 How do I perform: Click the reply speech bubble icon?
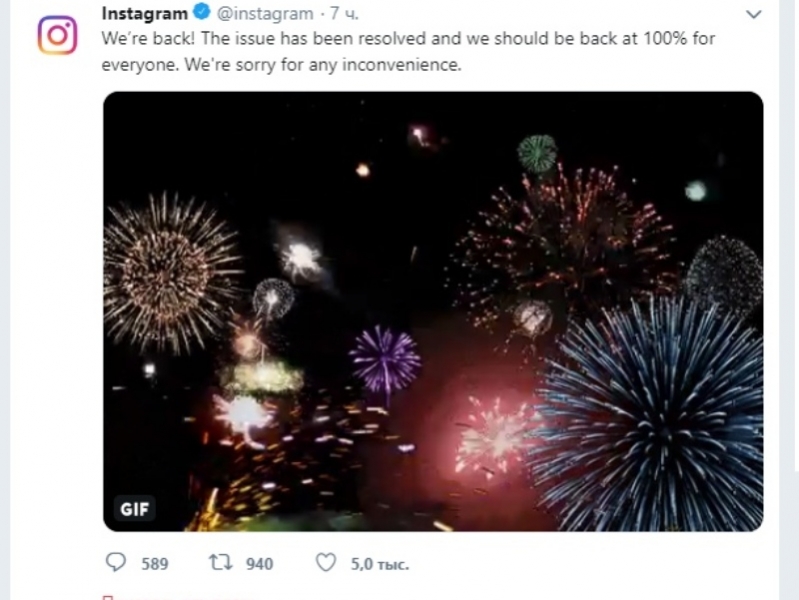(x=116, y=563)
